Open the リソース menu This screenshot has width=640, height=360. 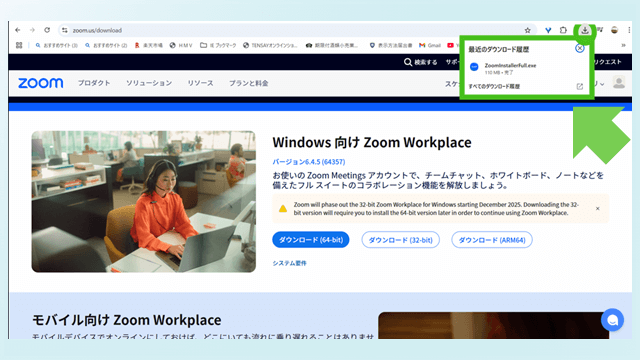coord(200,83)
